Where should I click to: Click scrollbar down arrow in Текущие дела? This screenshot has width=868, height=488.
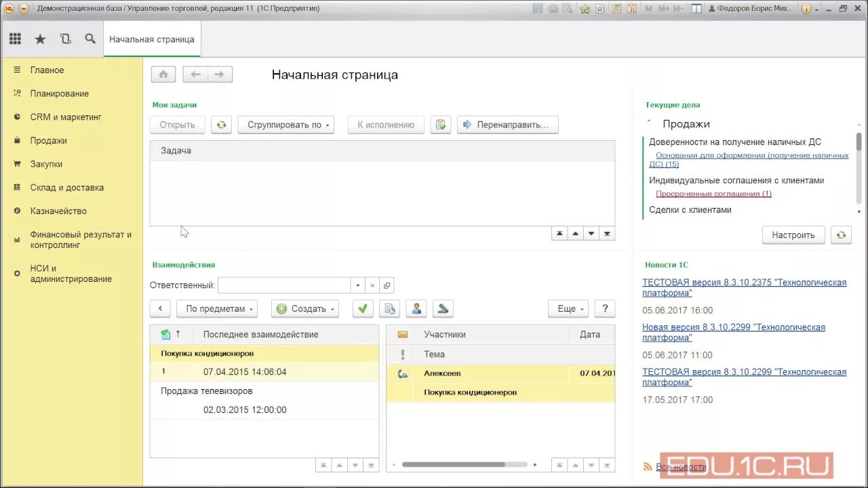coord(859,212)
